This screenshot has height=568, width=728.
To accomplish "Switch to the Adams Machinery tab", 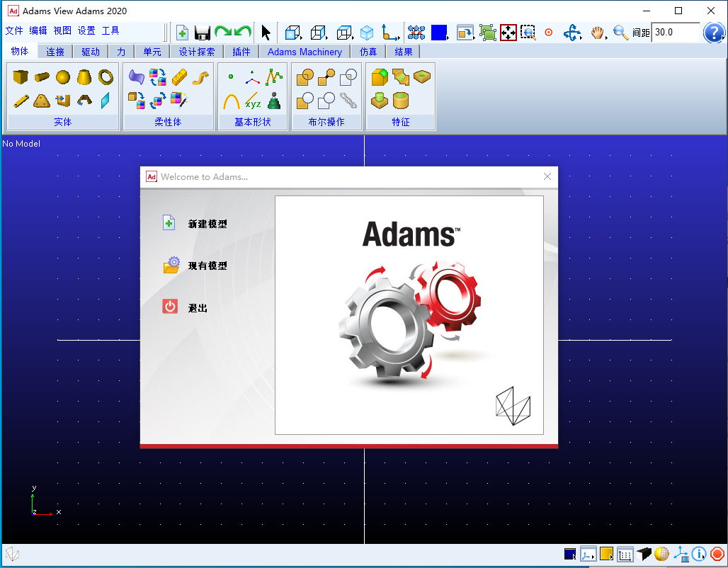I will tap(305, 52).
